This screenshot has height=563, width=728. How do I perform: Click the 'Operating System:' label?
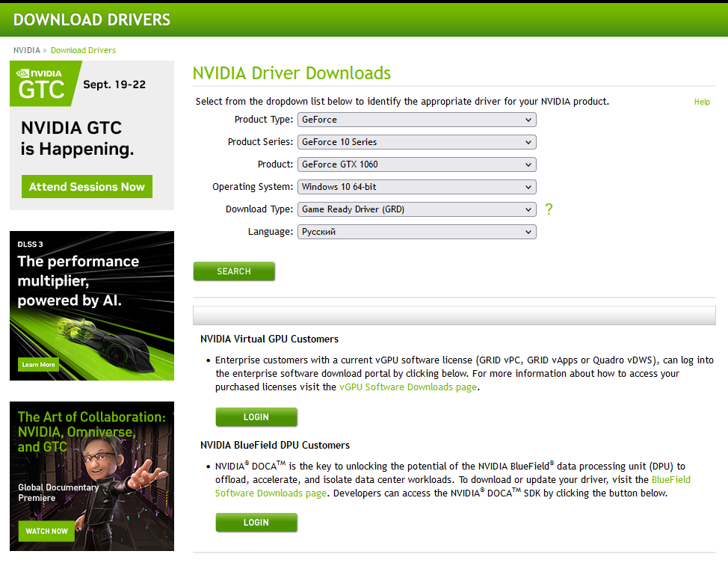click(x=253, y=187)
